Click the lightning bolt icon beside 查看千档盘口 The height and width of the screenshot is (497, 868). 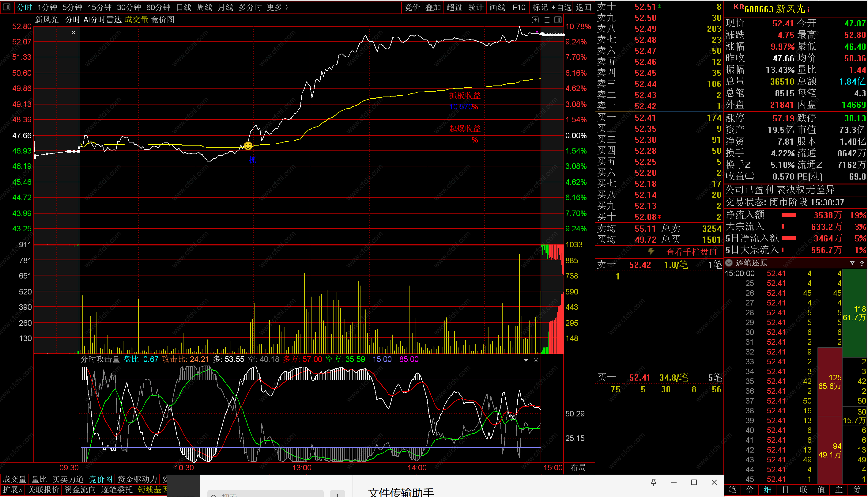coord(651,252)
